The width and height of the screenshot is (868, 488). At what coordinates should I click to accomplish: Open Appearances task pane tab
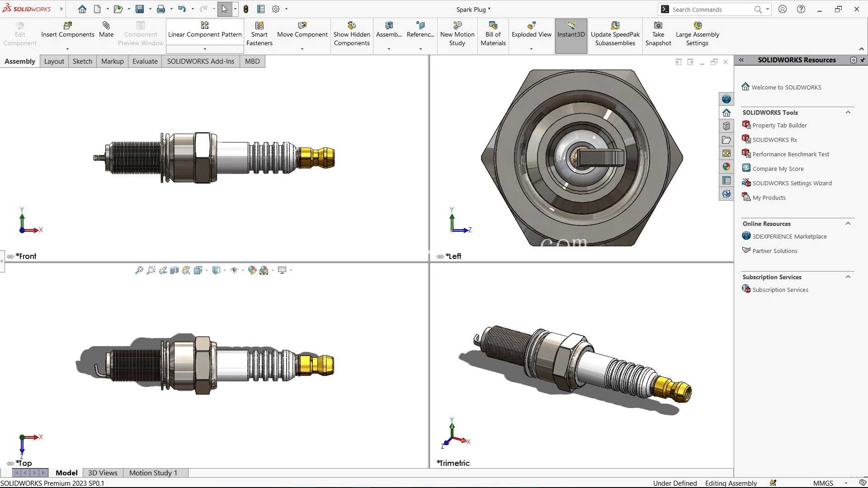(x=726, y=167)
